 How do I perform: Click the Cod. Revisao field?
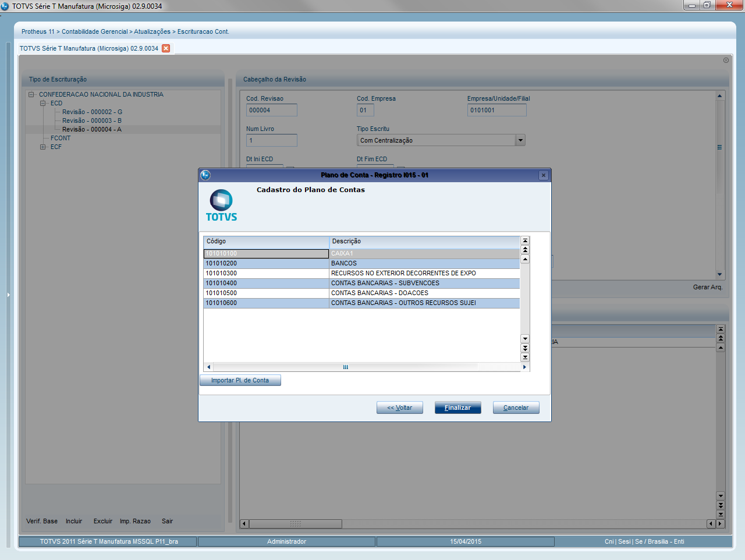pyautogui.click(x=272, y=110)
